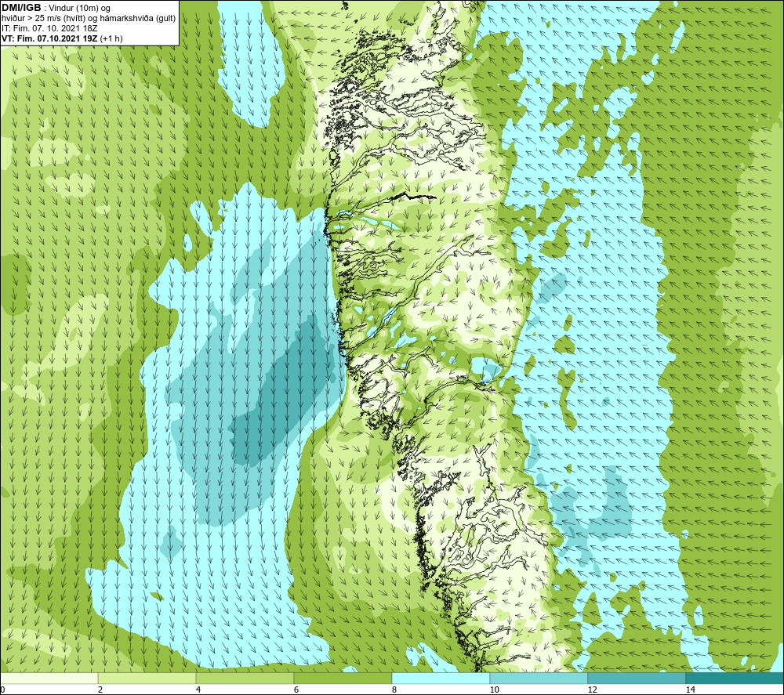Click the 2–4 m/s light green swatch
The height and width of the screenshot is (695, 784).
(147, 678)
